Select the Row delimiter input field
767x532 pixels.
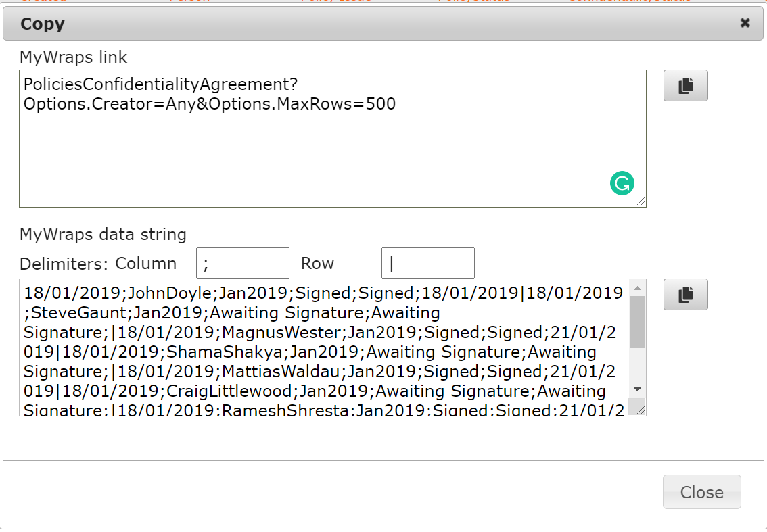(427, 263)
